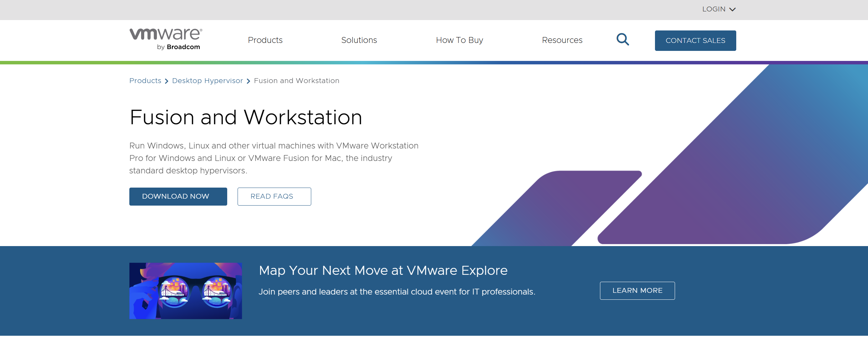The image size is (868, 343).
Task: Click the Map Your Next Move headline
Action: [x=383, y=270]
